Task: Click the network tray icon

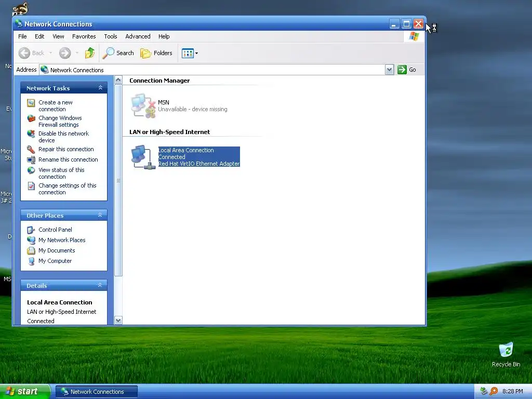Action: 484,391
